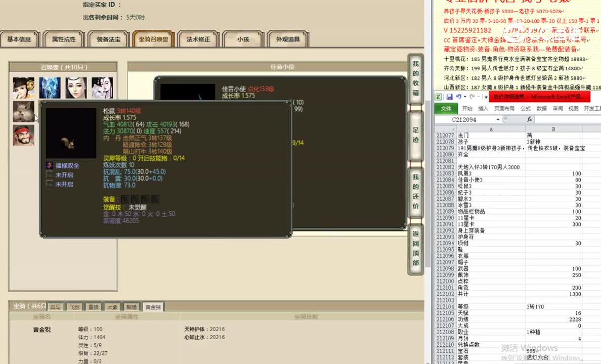Viewport: 601px width, 364px height.
Task: Switch to the 小孩 tab
Action: click(x=243, y=39)
